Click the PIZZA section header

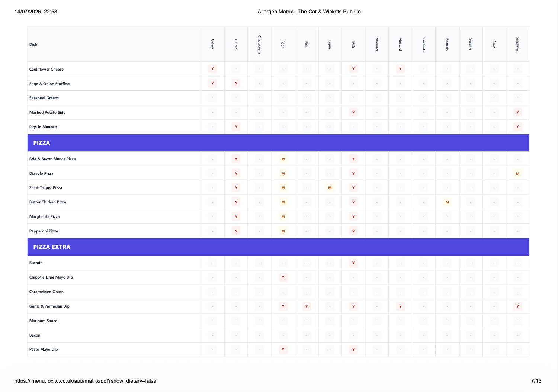(x=278, y=143)
